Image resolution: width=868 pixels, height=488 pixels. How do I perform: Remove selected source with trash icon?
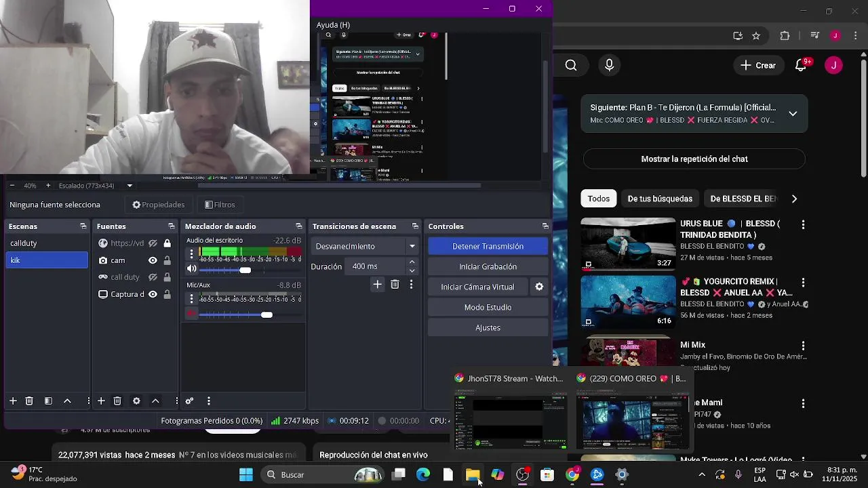coord(117,401)
